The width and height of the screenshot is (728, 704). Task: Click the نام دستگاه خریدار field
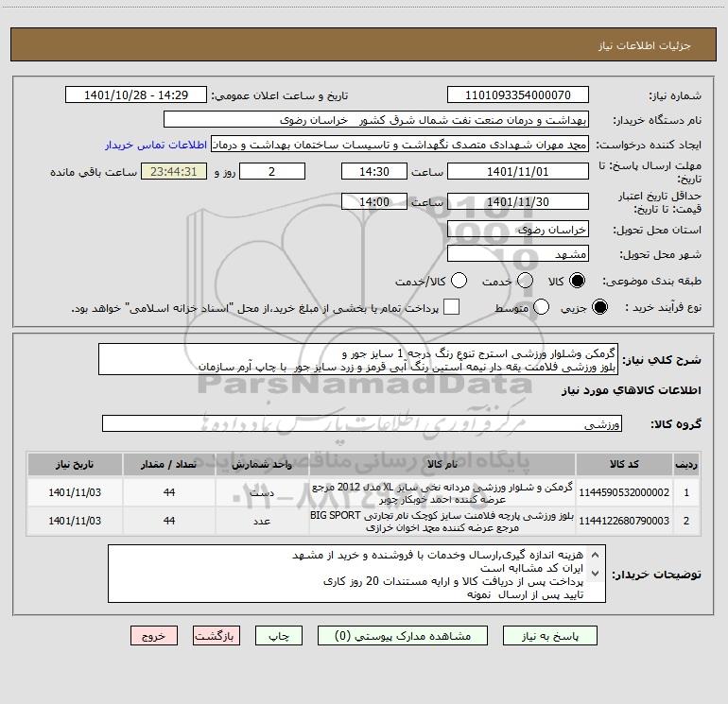coord(376,119)
